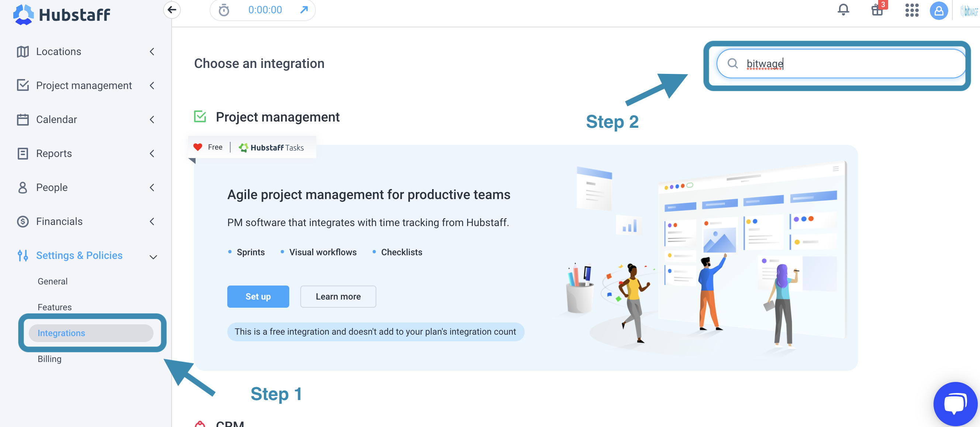Click the Calendar icon in sidebar
Screen dimensions: 980x427
(x=23, y=119)
